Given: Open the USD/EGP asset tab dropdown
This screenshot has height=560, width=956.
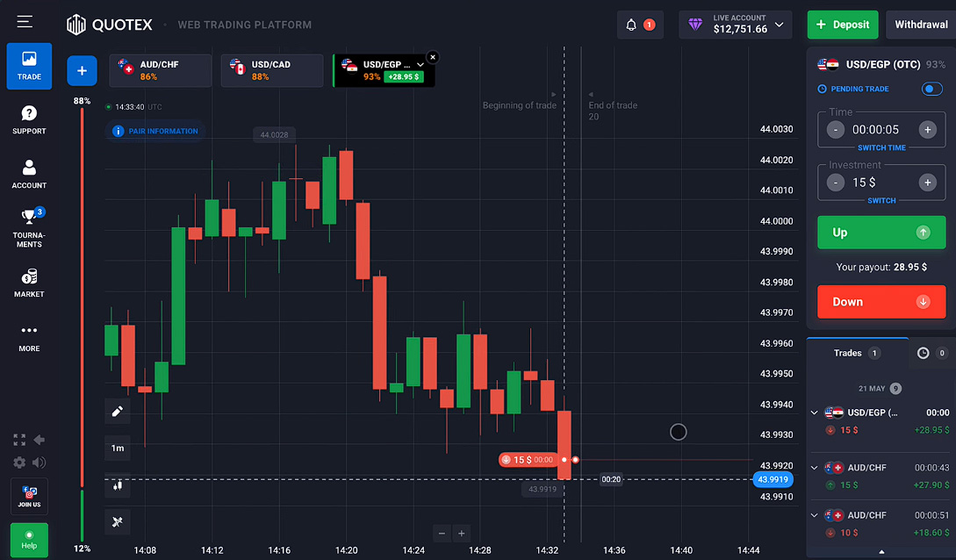Looking at the screenshot, I should [x=420, y=65].
